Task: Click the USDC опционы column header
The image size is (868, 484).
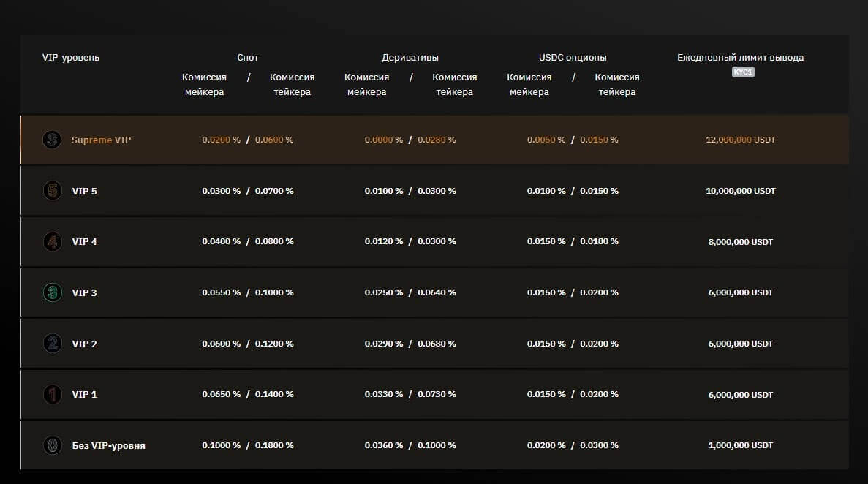Action: coord(573,58)
